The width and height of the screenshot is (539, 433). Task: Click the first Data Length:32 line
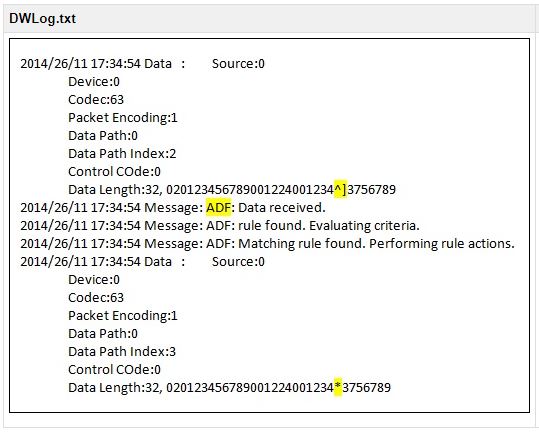(232, 189)
